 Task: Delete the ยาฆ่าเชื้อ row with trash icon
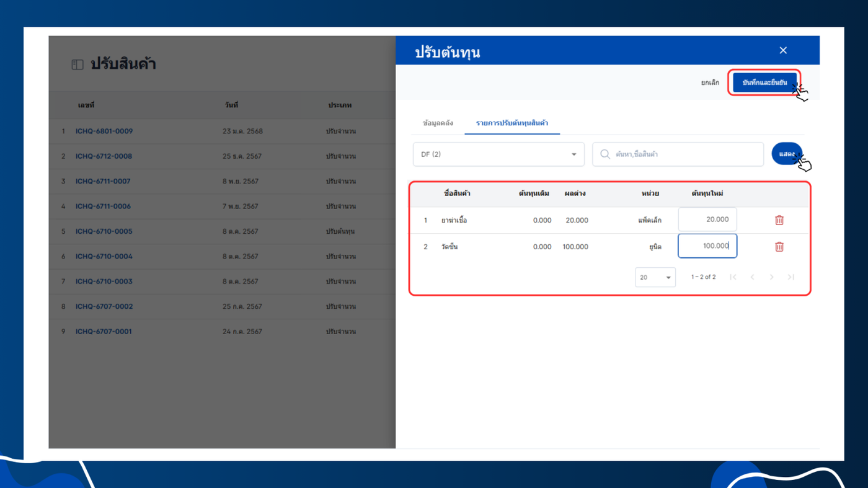pyautogui.click(x=779, y=220)
